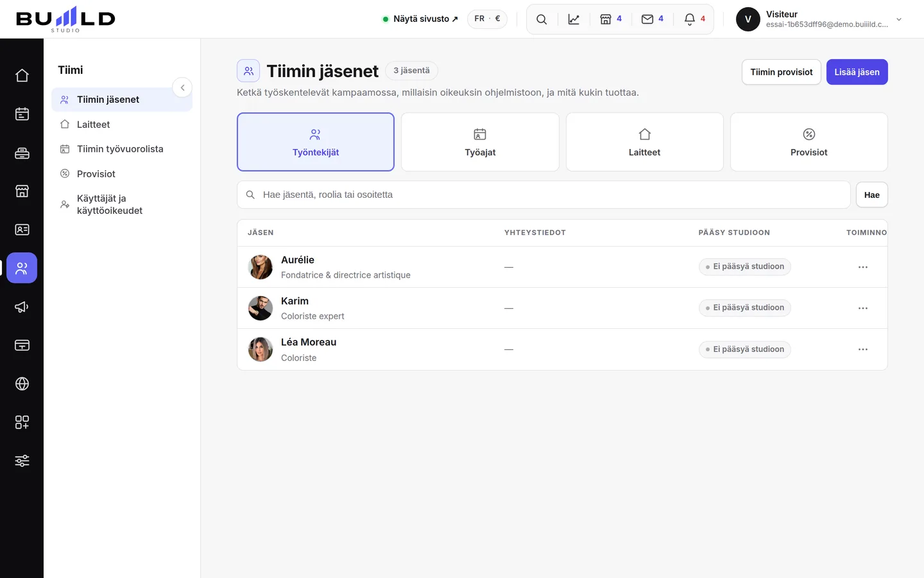Open the megaphone marketing icon in sidebar

tap(22, 306)
